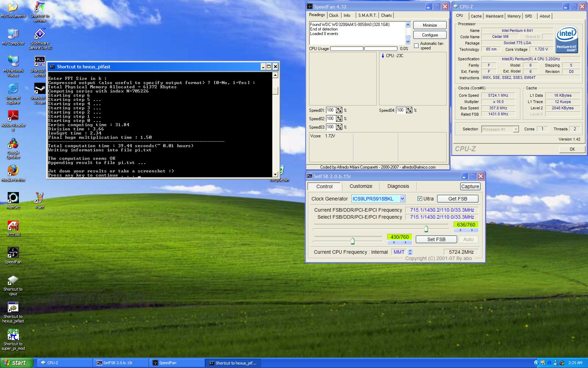This screenshot has width=588, height=368.
Task: Click Speed01 value input field
Action: (331, 110)
